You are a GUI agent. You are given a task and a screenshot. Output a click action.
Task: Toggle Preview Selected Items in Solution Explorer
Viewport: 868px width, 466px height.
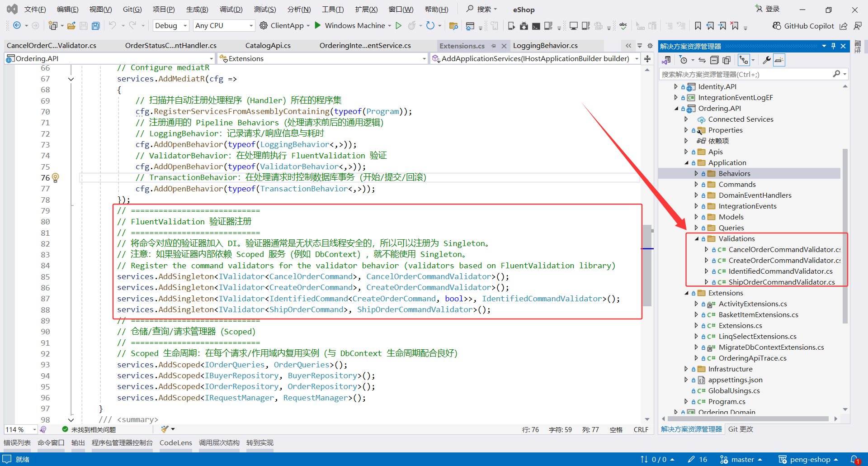779,60
